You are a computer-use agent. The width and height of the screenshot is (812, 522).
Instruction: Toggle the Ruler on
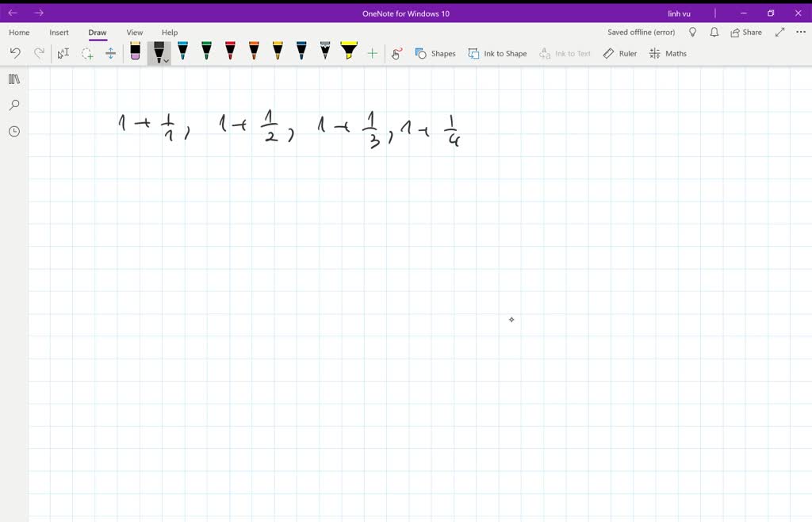click(619, 53)
